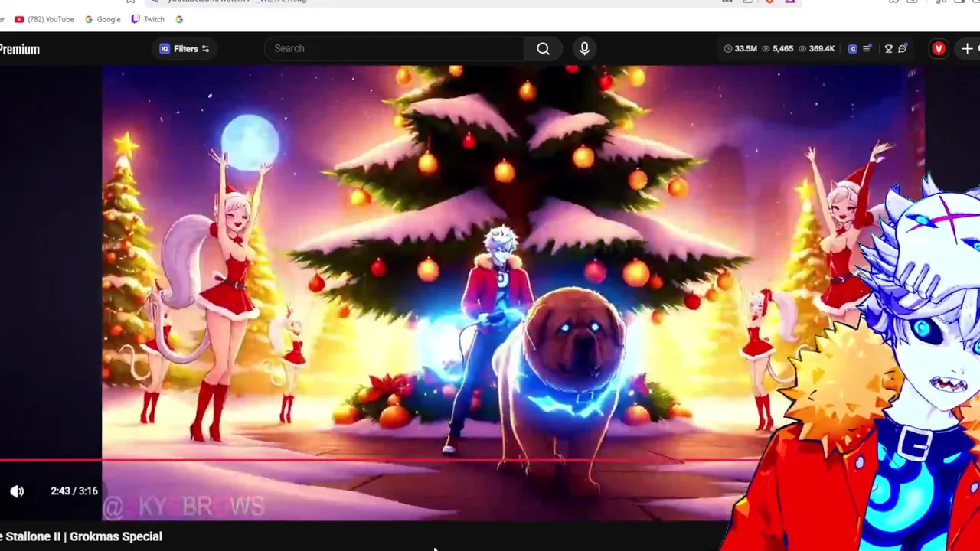Click the YouTube Premium logo
The height and width of the screenshot is (551, 980).
point(19,49)
